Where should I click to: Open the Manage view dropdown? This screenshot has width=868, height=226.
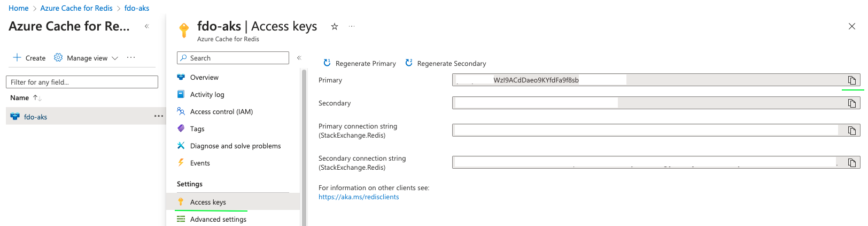[86, 58]
